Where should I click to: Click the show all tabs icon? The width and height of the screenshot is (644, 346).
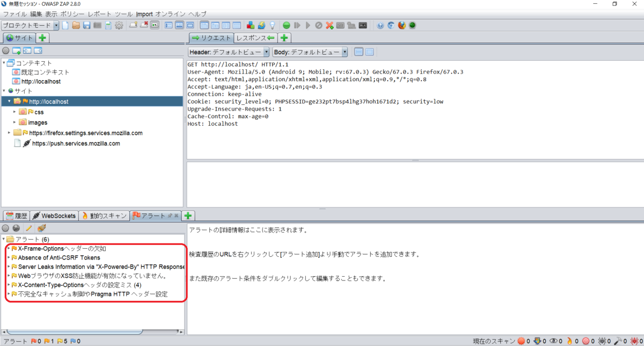(x=134, y=25)
